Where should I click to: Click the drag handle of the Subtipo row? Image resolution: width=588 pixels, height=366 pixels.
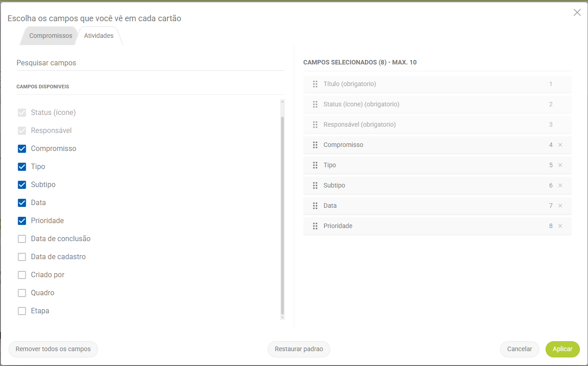(315, 185)
